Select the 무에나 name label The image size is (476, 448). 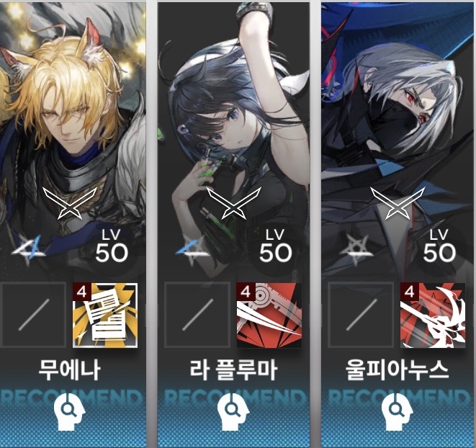click(70, 370)
